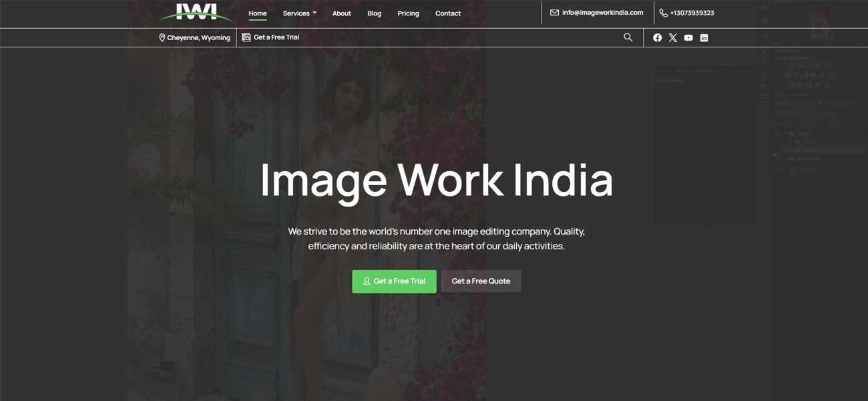868x401 pixels.
Task: Click the envelope icon next to the email
Action: coord(554,12)
